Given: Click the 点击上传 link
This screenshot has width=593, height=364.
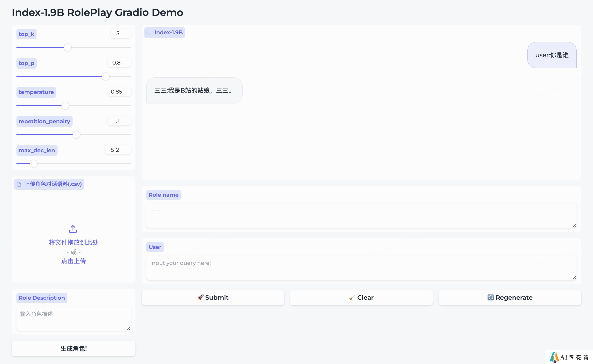Looking at the screenshot, I should (x=74, y=261).
